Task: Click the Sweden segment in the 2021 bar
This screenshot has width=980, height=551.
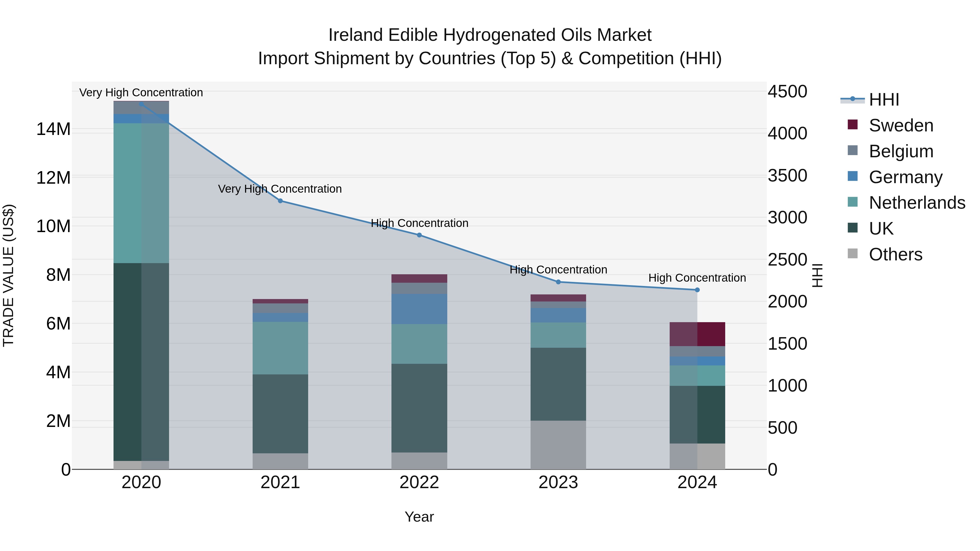Action: (280, 301)
